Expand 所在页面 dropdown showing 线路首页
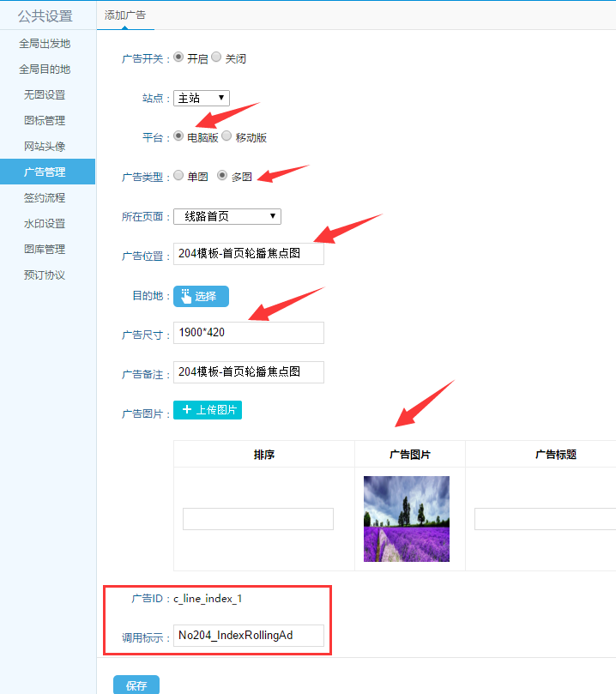This screenshot has width=616, height=694. [226, 216]
